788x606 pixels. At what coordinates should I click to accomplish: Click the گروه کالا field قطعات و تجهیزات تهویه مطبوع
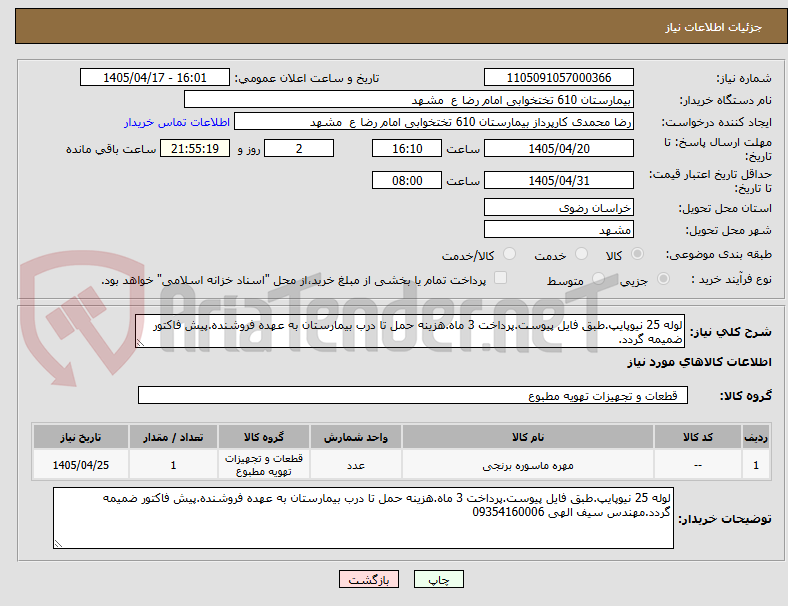pos(413,395)
